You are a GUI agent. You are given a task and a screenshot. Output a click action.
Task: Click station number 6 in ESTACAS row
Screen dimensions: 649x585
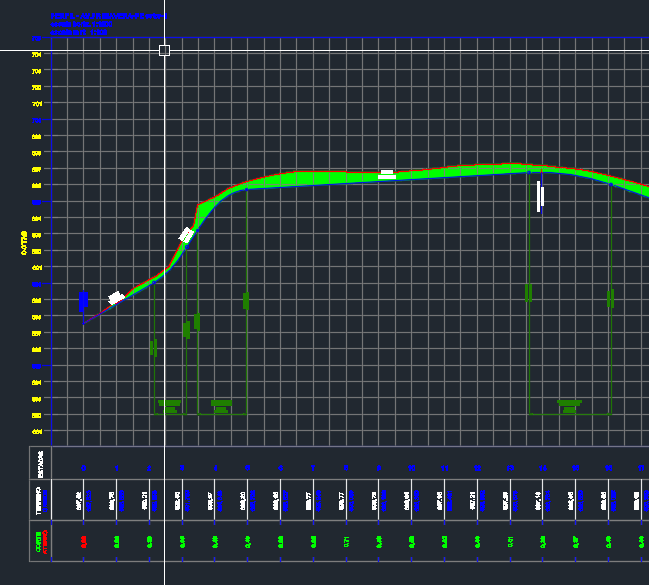click(281, 468)
